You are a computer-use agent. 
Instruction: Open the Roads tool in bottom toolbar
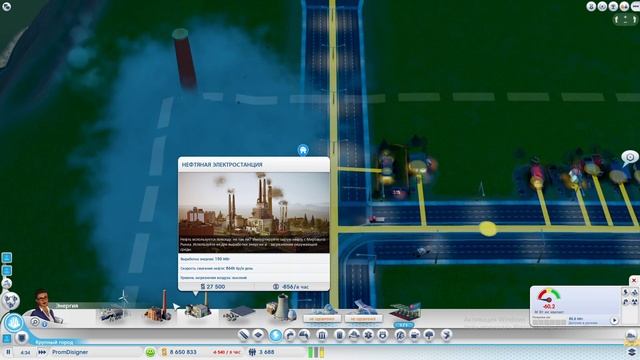coord(243,336)
